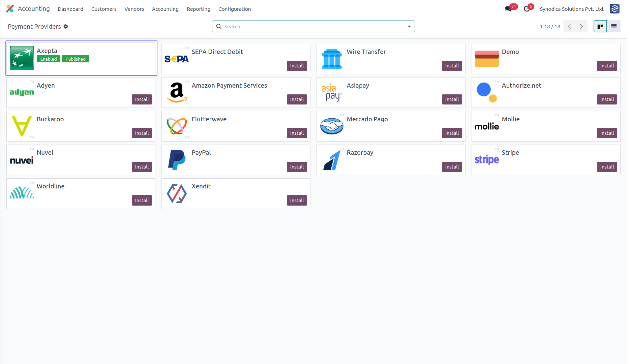
Task: Click the Accounting app logo icon
Action: coord(10,9)
